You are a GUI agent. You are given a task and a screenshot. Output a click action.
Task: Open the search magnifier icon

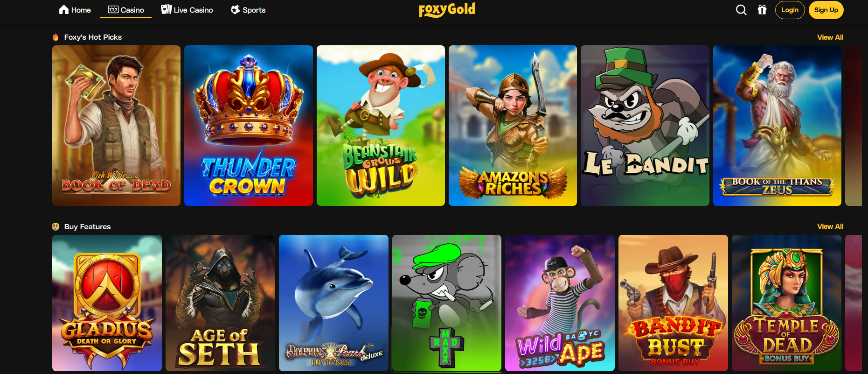click(x=741, y=10)
